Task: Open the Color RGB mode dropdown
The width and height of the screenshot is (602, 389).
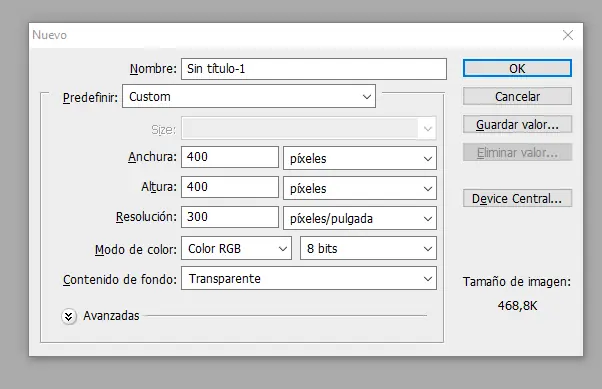Action: tap(236, 248)
